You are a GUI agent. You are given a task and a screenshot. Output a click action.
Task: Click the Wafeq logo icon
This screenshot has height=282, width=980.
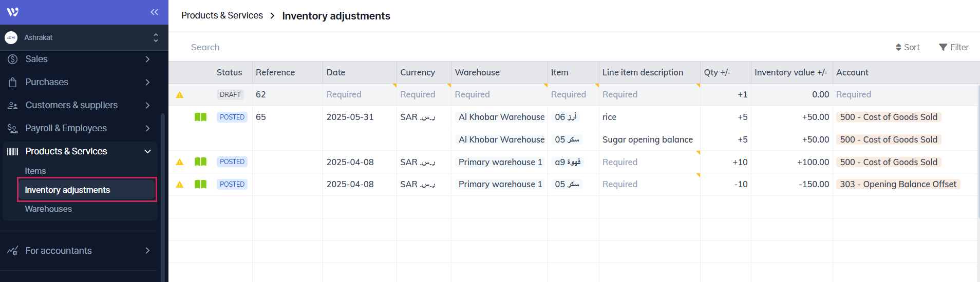tap(13, 12)
